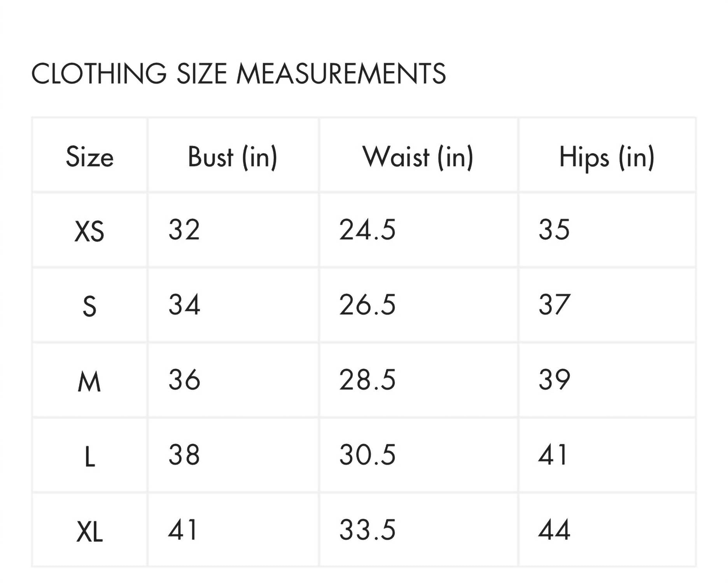
Task: Click the M bust value 36
Action: tap(184, 380)
